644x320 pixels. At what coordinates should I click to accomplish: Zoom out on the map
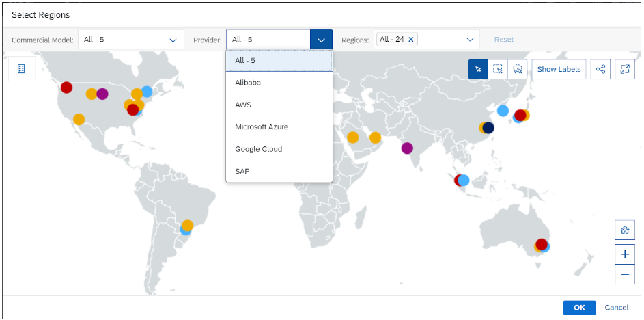pos(624,275)
